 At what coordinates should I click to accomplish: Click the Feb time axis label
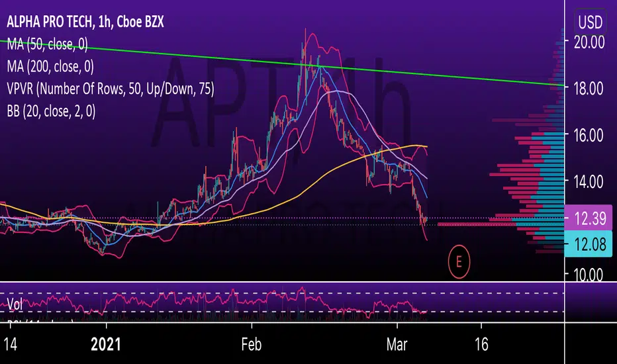[x=252, y=344]
